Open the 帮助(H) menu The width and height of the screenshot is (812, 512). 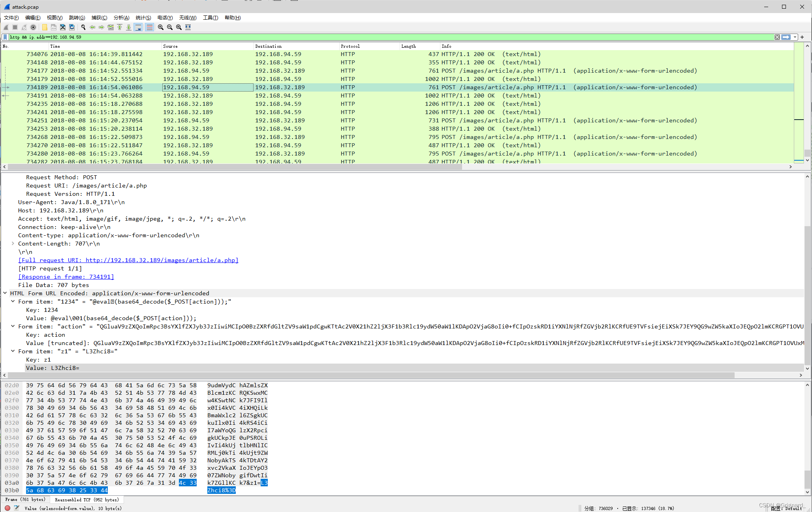point(233,18)
